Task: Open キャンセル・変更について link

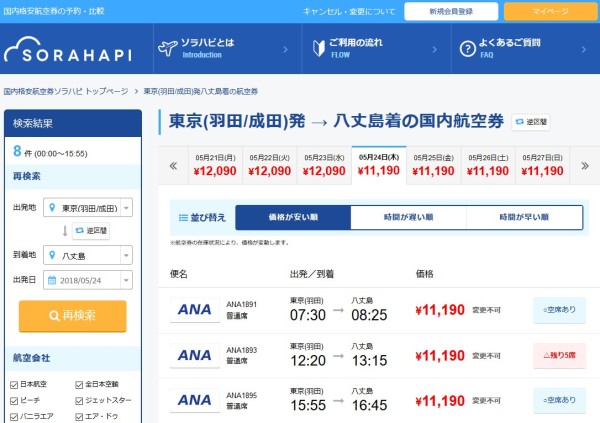Action: (349, 11)
